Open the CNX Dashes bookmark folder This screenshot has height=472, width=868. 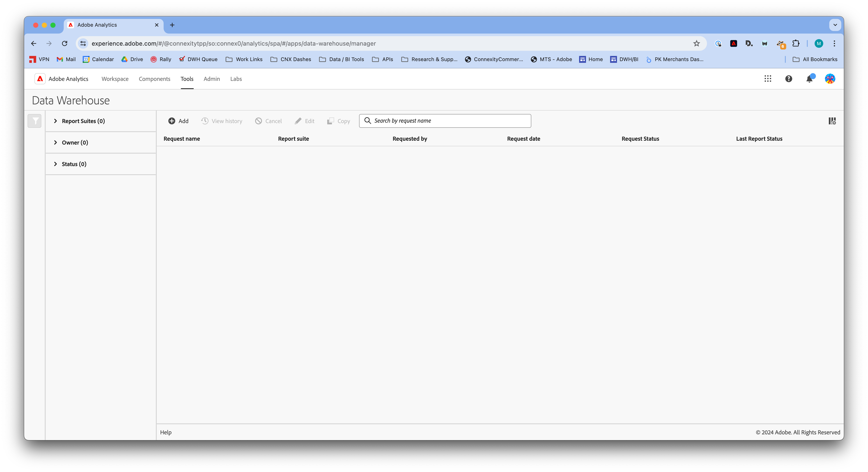290,59
